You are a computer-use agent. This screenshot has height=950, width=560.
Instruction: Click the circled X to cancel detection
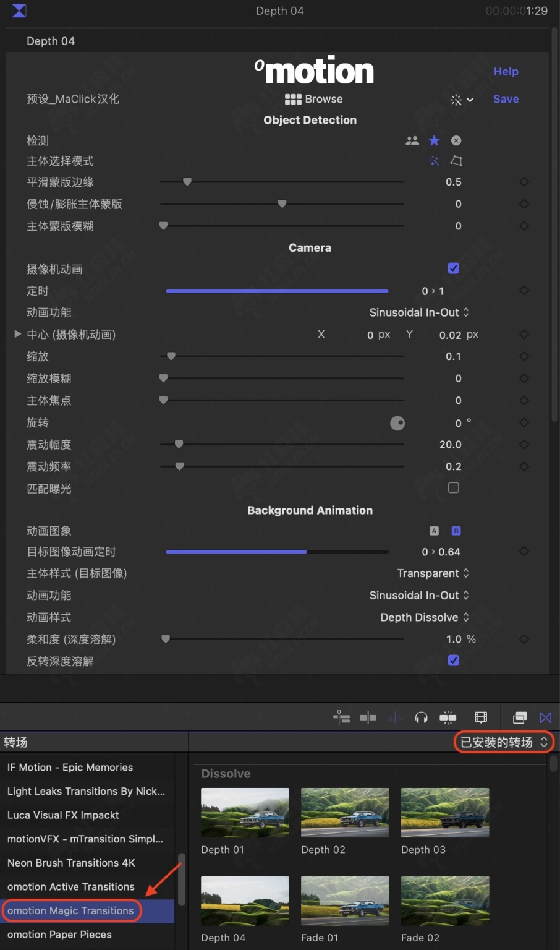(x=456, y=140)
